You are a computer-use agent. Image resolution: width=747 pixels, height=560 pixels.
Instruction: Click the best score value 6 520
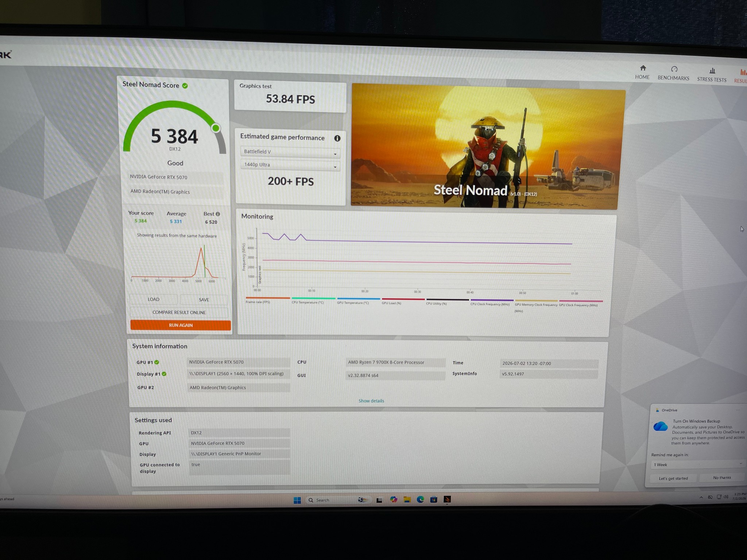click(211, 222)
